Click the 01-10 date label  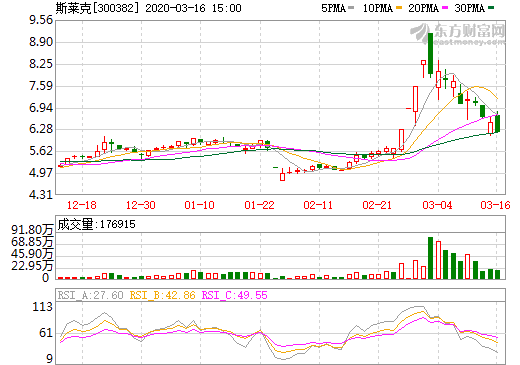point(199,205)
